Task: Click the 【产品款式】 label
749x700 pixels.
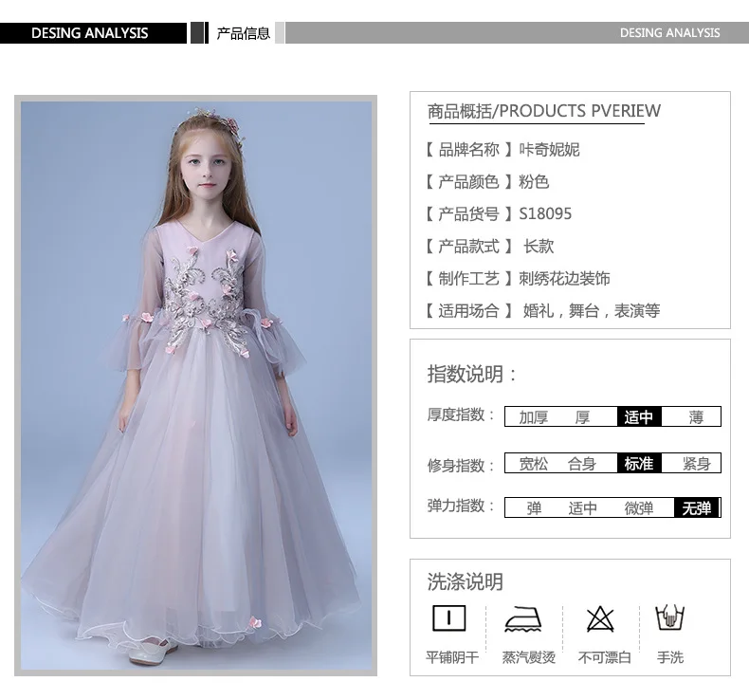Action: pos(468,246)
